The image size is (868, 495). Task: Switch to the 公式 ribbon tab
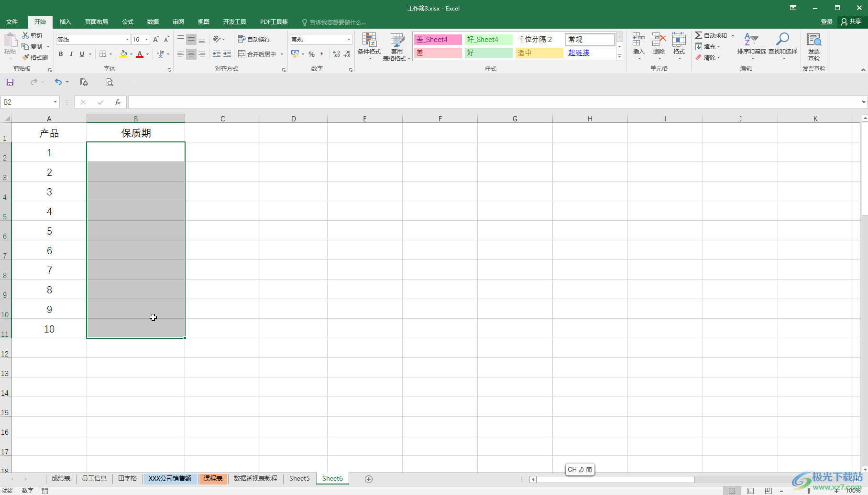tap(128, 22)
